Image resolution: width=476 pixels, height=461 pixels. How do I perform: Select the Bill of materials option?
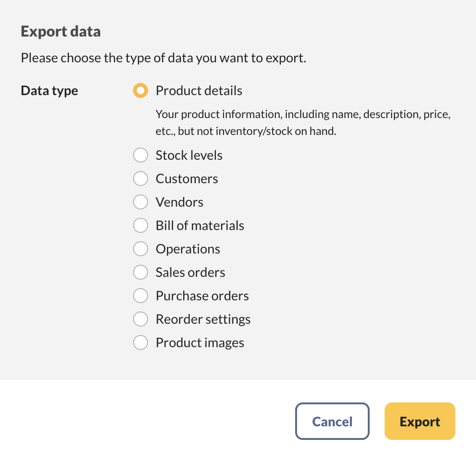tap(141, 225)
